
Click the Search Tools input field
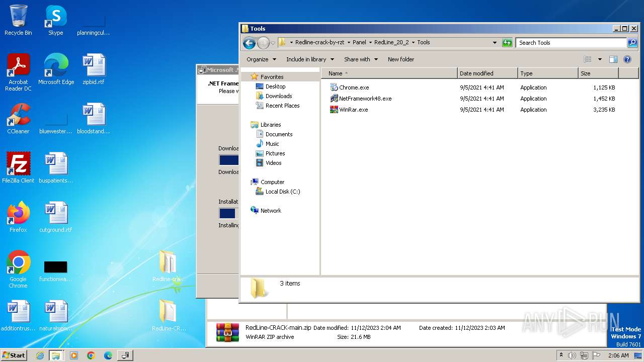point(571,43)
